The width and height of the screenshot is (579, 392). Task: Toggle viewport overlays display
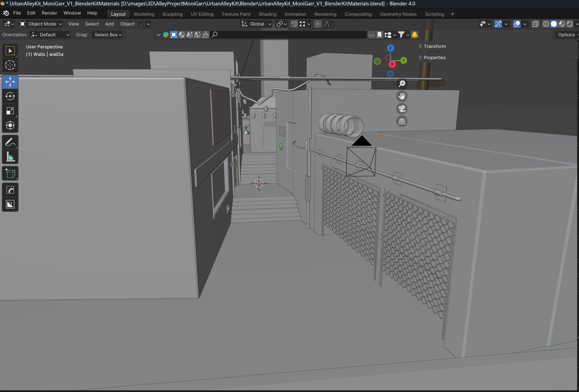click(x=517, y=24)
